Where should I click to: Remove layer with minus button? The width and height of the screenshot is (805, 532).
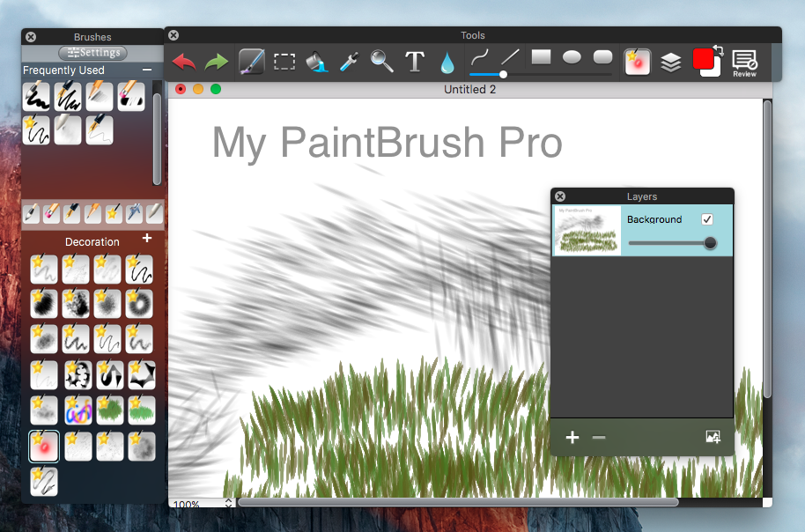click(599, 438)
